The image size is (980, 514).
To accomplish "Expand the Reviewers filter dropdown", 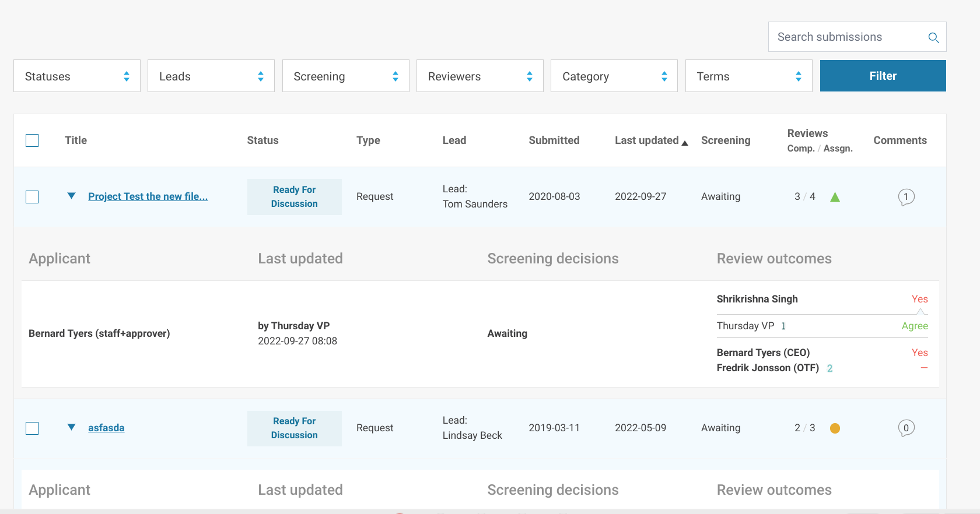I will (x=480, y=76).
